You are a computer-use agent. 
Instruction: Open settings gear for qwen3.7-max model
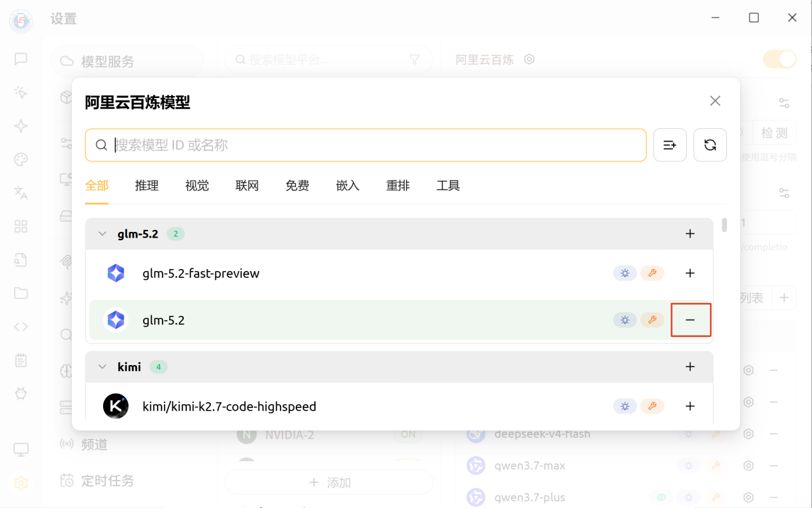(x=749, y=466)
